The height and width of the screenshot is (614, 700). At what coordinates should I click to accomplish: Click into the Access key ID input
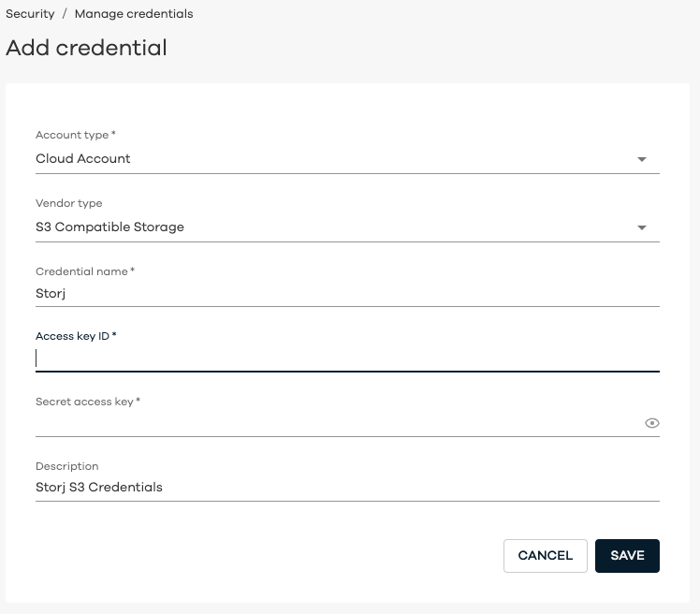(347, 358)
